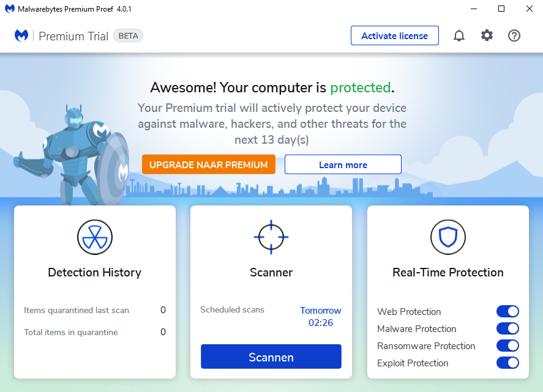
Task: Open scheduled scan time Tomorrow 02:26
Action: pyautogui.click(x=320, y=316)
